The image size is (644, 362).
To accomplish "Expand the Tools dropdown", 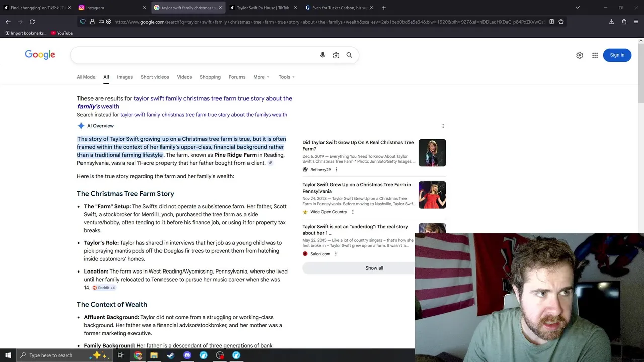I will coord(287,77).
